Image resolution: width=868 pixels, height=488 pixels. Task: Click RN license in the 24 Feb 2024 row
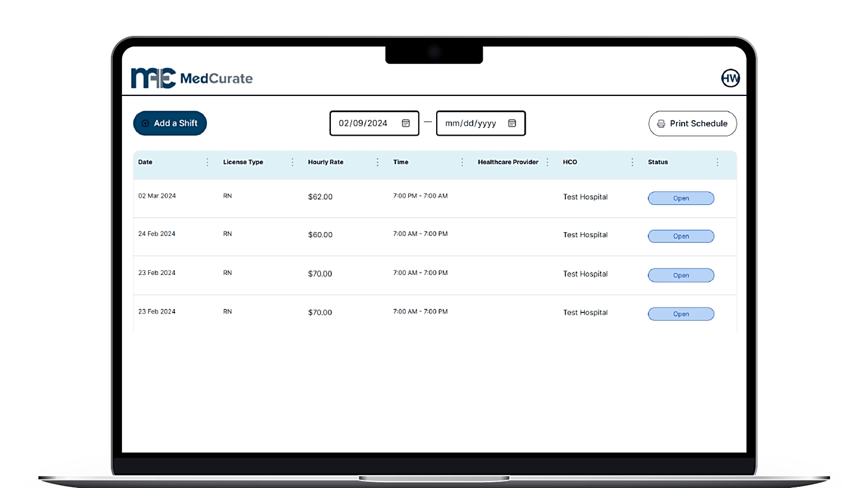pyautogui.click(x=227, y=234)
